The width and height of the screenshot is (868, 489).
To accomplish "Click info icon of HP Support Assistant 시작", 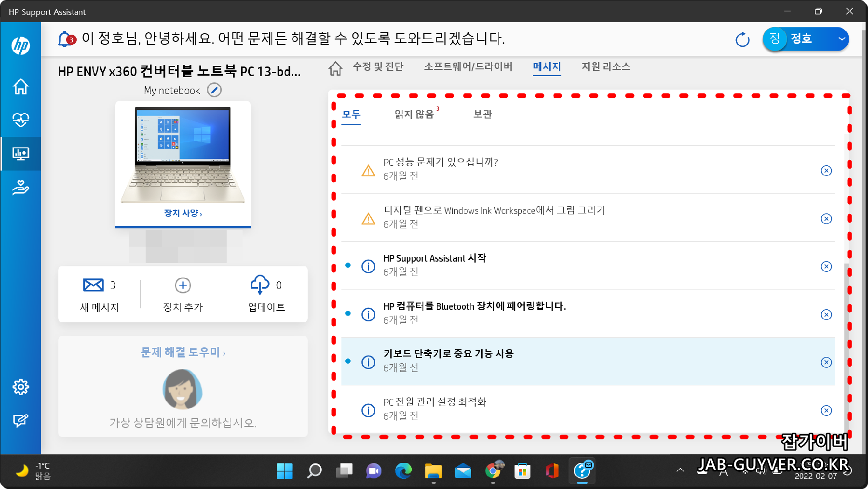I will tap(368, 266).
